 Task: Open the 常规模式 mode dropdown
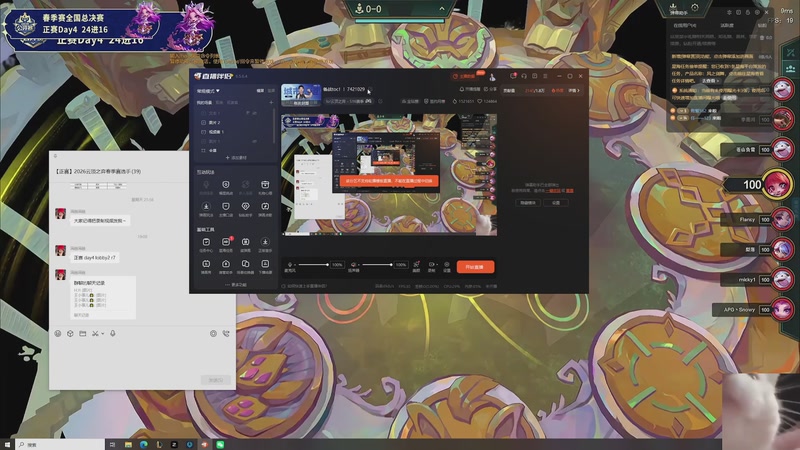(x=208, y=91)
